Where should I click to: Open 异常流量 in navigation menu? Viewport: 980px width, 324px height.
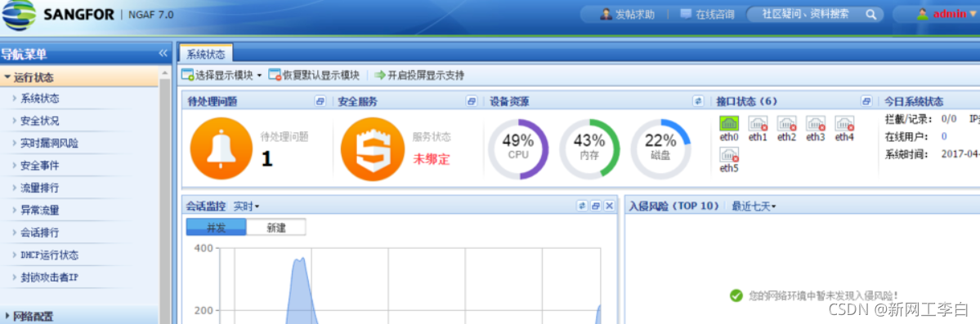pos(40,210)
